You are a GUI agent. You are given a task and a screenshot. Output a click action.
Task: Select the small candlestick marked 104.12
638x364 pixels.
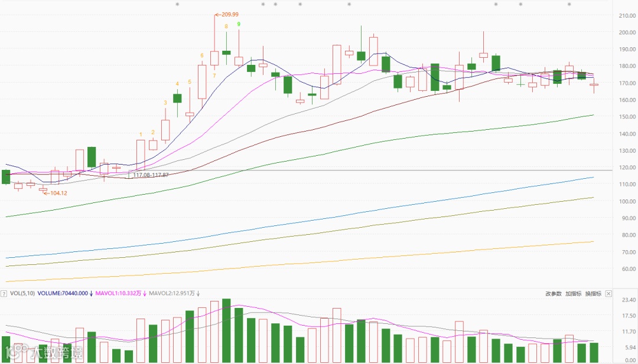point(43,189)
